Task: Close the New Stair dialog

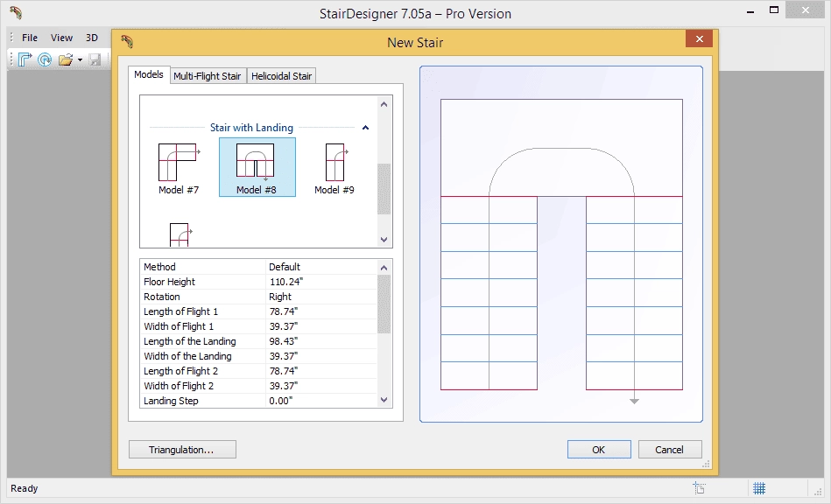Action: [x=699, y=38]
